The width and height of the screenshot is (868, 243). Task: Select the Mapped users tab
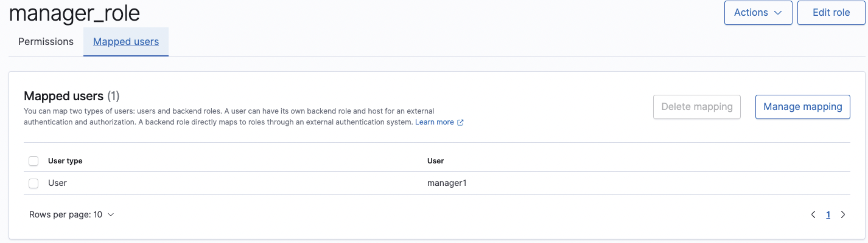(x=126, y=42)
